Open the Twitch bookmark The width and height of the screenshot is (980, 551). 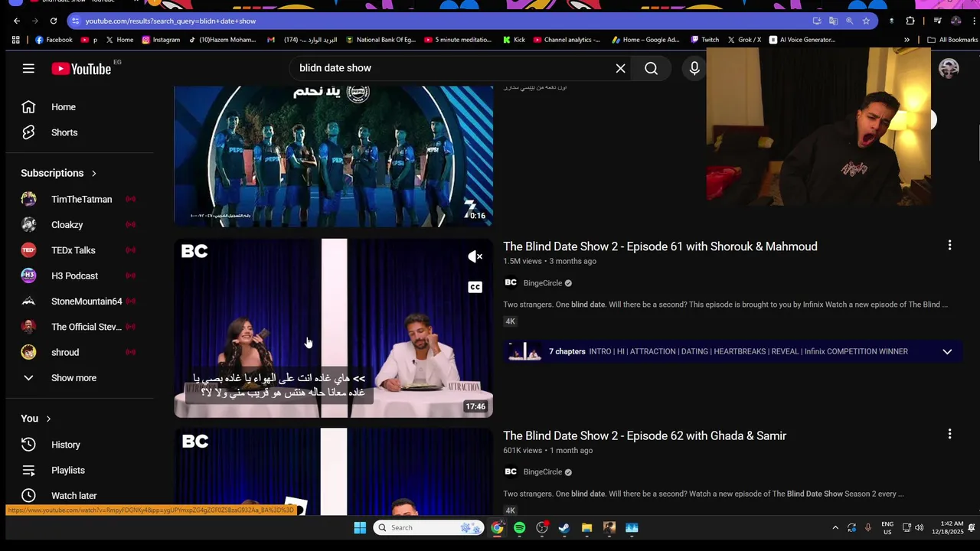pos(705,40)
